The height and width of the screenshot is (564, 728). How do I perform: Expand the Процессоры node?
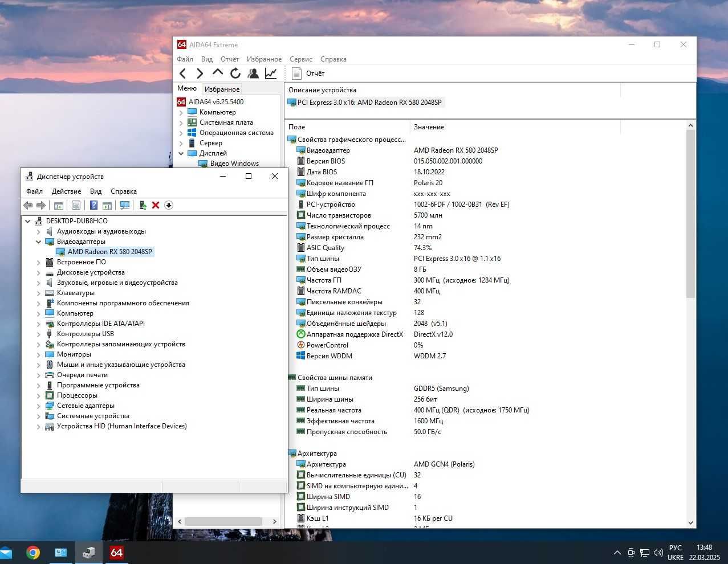(39, 396)
